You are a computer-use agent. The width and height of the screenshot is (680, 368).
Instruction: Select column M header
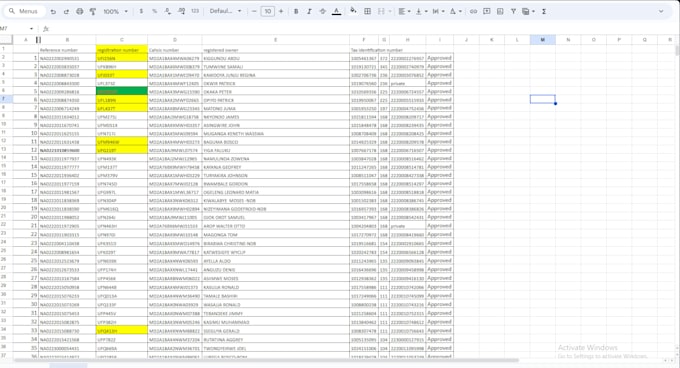click(x=543, y=40)
